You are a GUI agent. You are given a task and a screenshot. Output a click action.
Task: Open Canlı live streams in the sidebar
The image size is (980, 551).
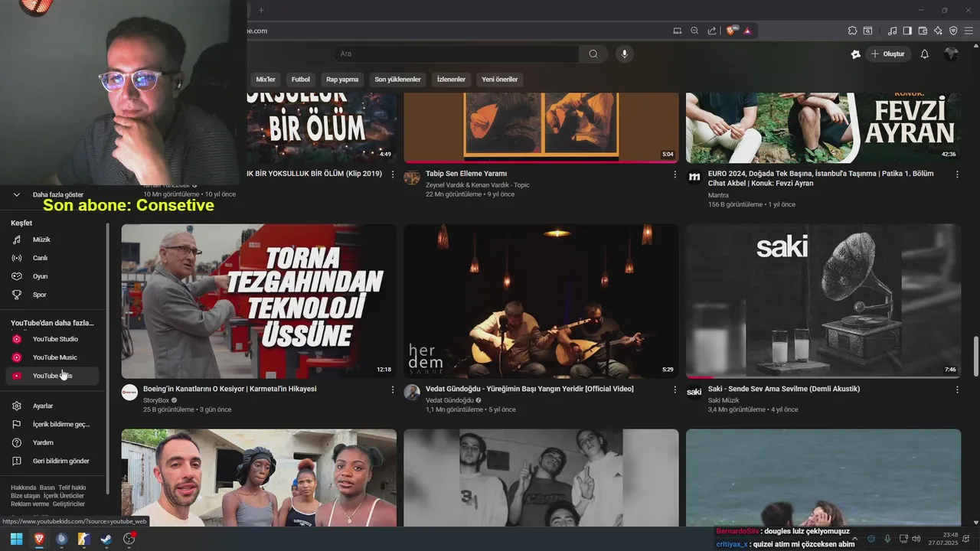[x=52, y=258]
